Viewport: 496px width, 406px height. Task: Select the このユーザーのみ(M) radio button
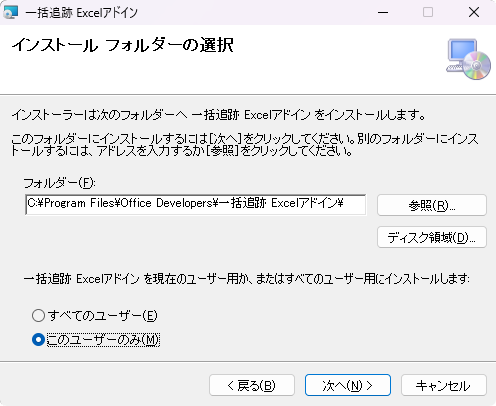[38, 340]
